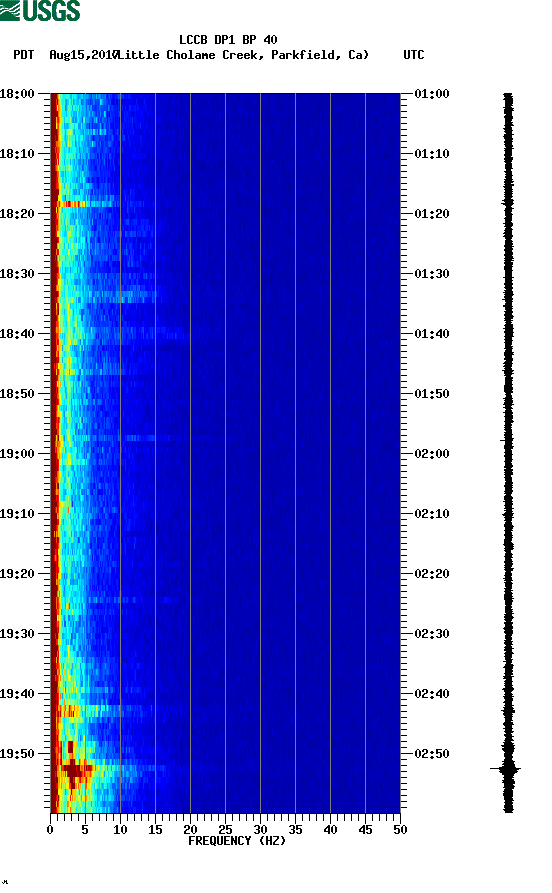552x893 pixels.
Task: Click the 15 Hz frequency tick label
Action: [155, 830]
